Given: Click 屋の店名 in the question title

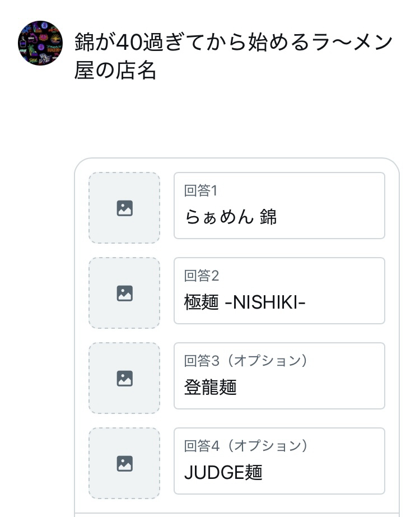Looking at the screenshot, I should pyautogui.click(x=115, y=71).
